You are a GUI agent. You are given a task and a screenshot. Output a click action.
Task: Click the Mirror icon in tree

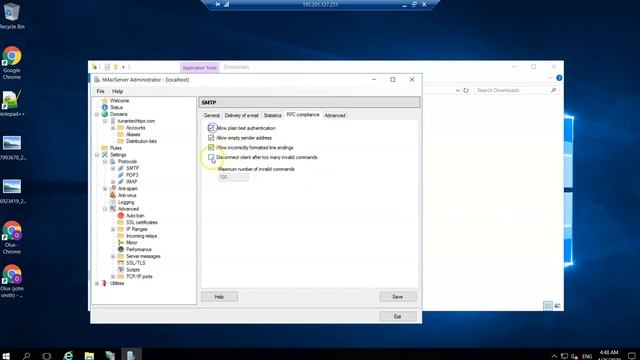pos(121,242)
